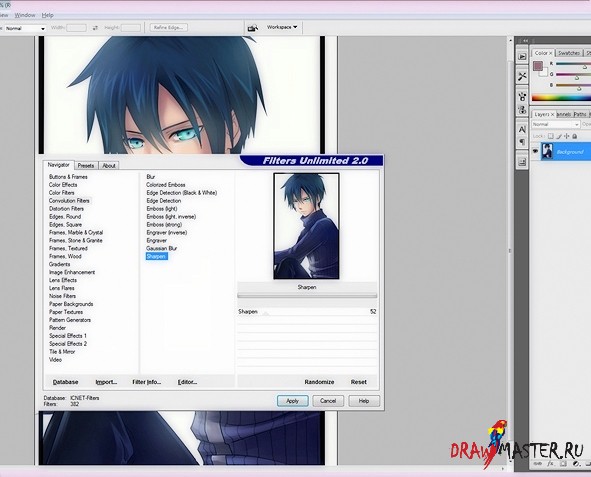Select the Colorized Emboss filter

(x=166, y=185)
